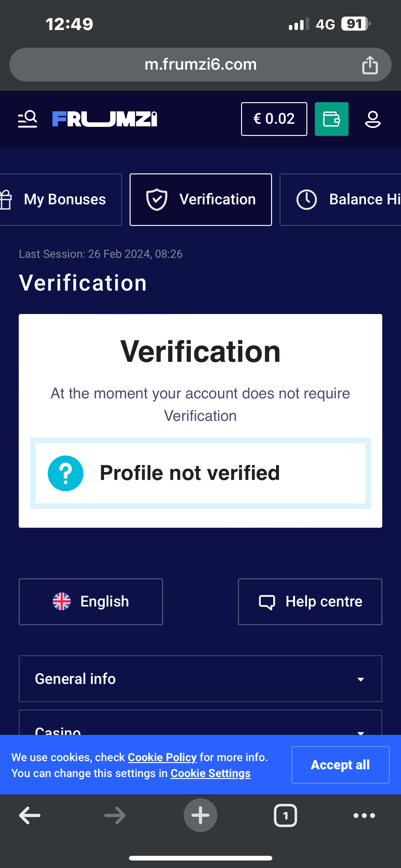The height and width of the screenshot is (868, 401).
Task: Open the search menu icon
Action: 27,119
